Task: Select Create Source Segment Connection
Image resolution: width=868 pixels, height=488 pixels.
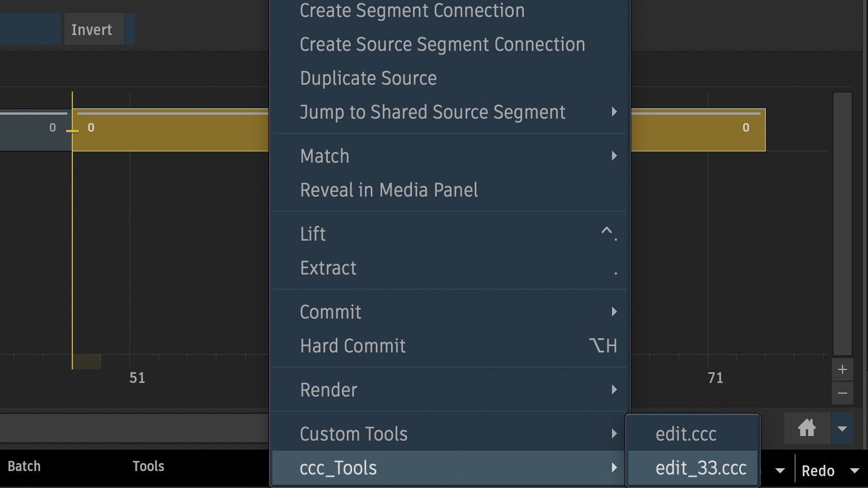Action: 442,45
